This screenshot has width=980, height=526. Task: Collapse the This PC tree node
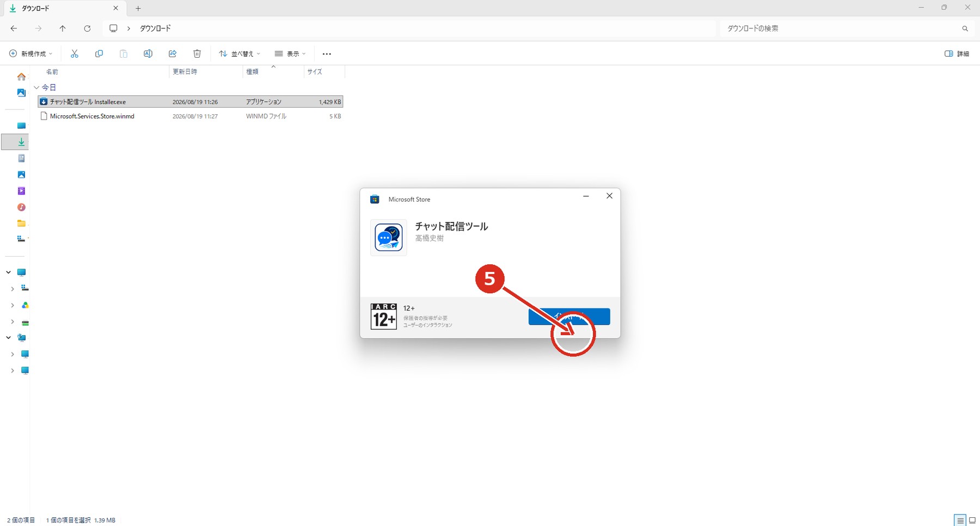[x=9, y=272]
